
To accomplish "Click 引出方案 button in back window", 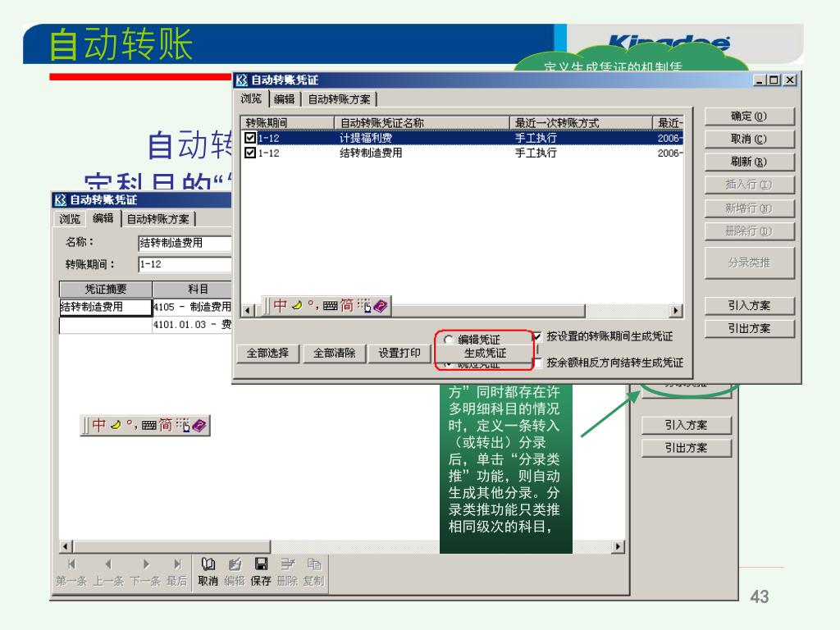I will coord(687,448).
